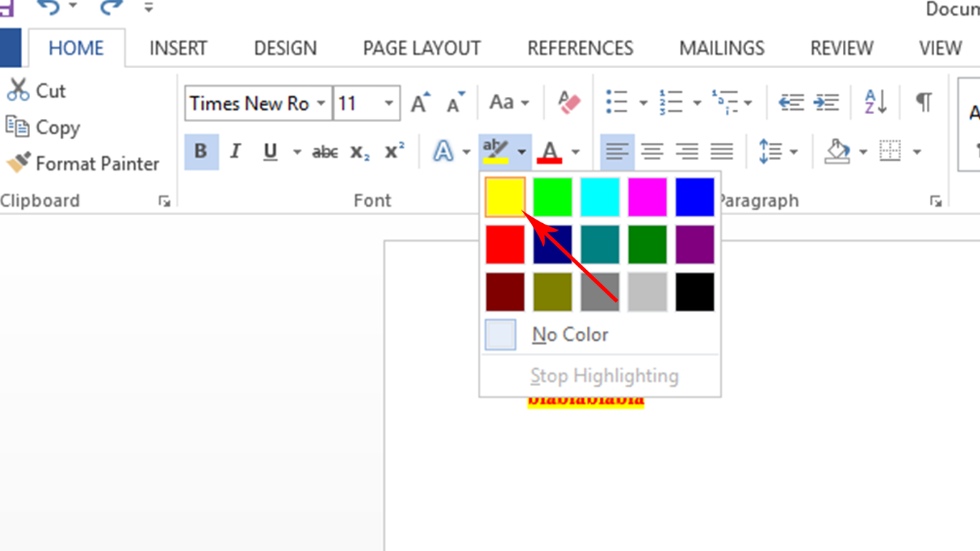Image resolution: width=980 pixels, height=551 pixels.
Task: Open the MAILINGS ribbon tab
Action: tap(721, 48)
